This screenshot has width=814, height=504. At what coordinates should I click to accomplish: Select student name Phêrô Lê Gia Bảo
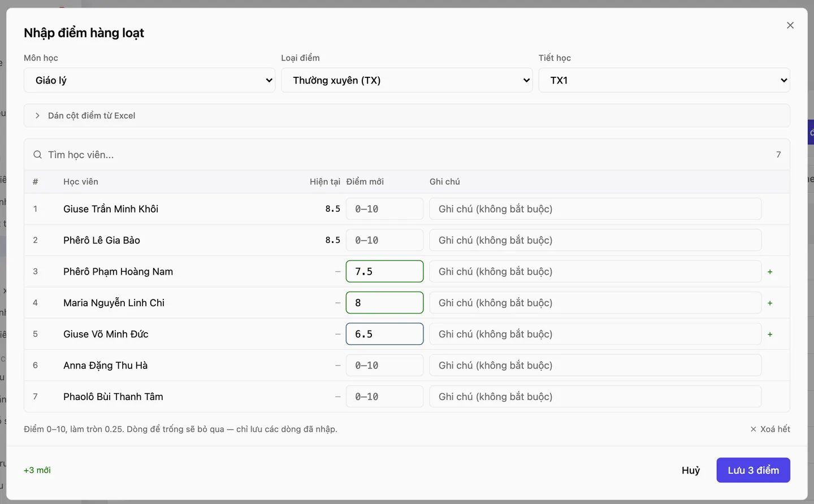click(102, 240)
